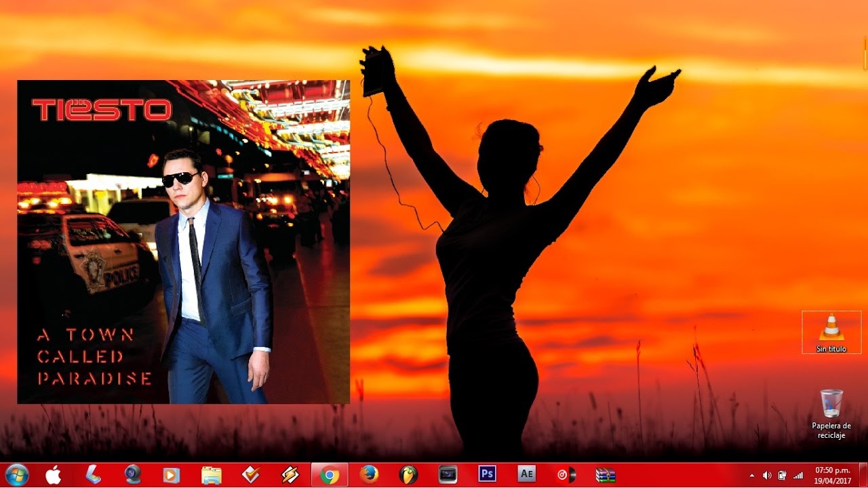
Task: Launch Adobe After Effects from the taskbar
Action: tap(526, 474)
